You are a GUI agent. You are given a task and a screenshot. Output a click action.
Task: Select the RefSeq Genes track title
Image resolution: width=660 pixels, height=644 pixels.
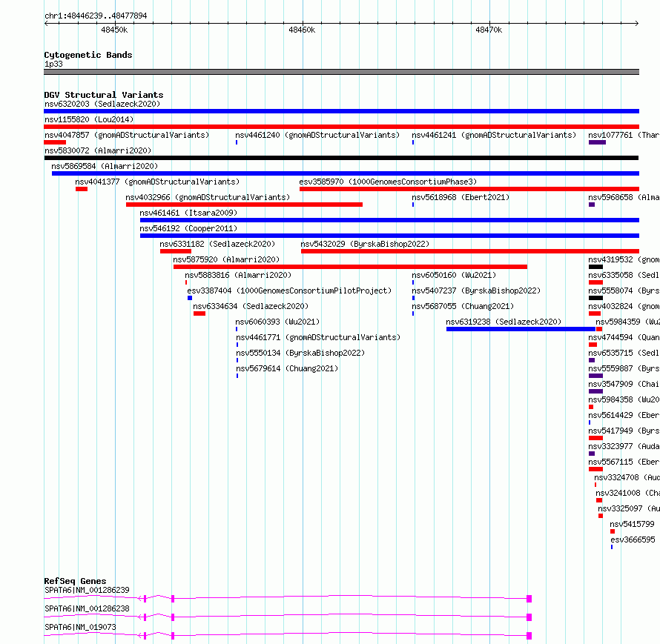75,581
